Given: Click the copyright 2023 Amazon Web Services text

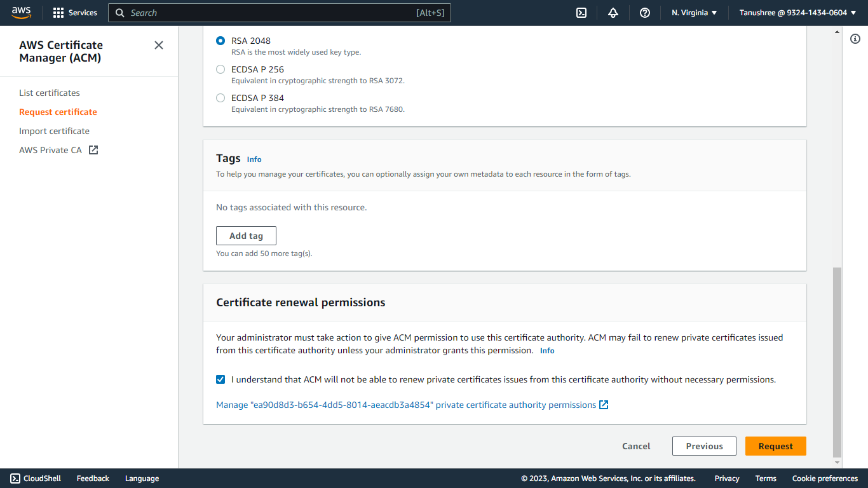Looking at the screenshot, I should tap(608, 478).
